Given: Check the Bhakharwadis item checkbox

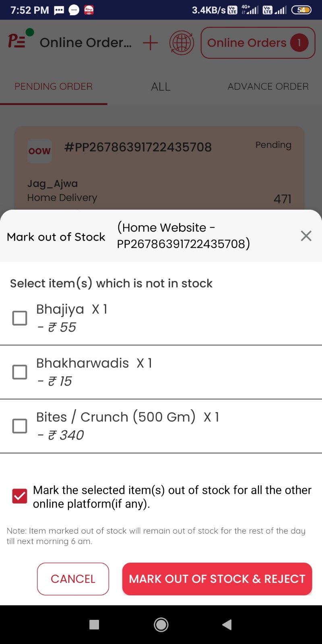Looking at the screenshot, I should click(20, 372).
